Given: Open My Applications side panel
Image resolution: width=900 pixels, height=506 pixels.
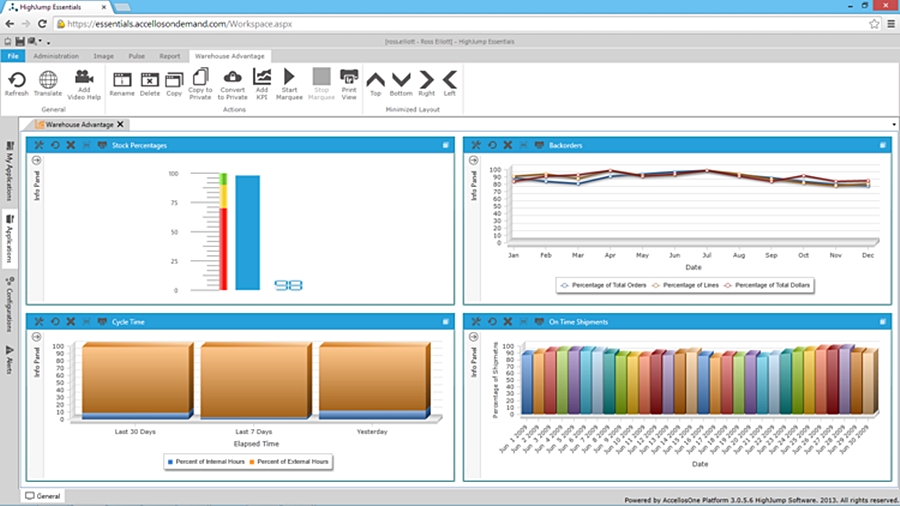Looking at the screenshot, I should tap(9, 171).
